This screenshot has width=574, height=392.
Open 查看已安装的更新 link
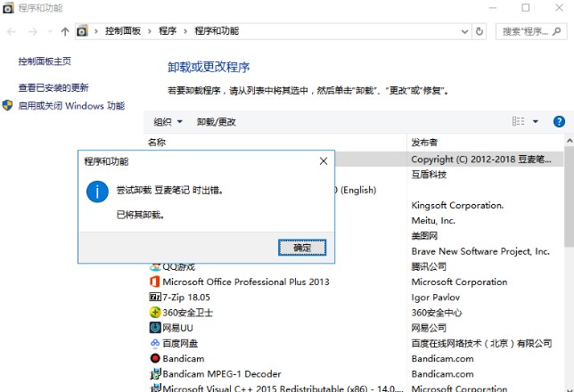click(53, 87)
